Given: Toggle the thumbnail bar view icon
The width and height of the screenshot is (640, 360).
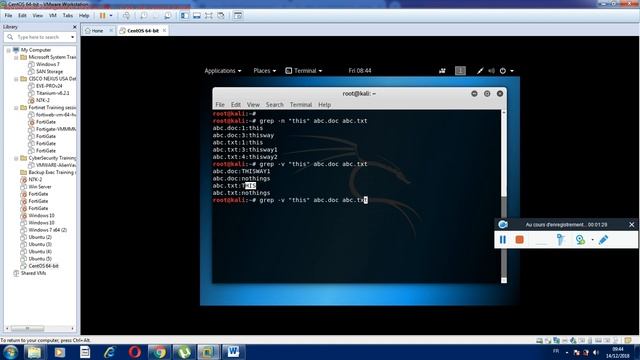Looking at the screenshot, I should point(197,16).
